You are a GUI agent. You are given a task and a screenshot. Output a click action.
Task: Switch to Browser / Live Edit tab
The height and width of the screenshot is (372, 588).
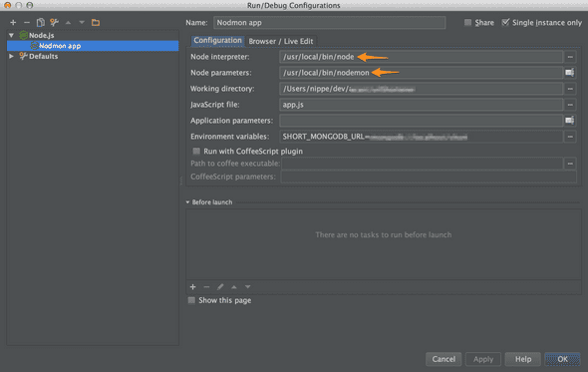click(x=280, y=41)
